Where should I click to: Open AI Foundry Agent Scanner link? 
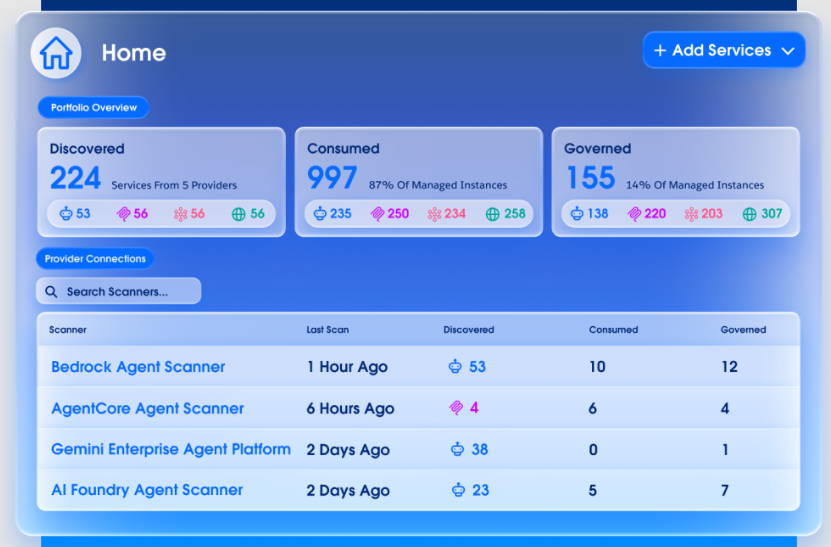pyautogui.click(x=147, y=490)
